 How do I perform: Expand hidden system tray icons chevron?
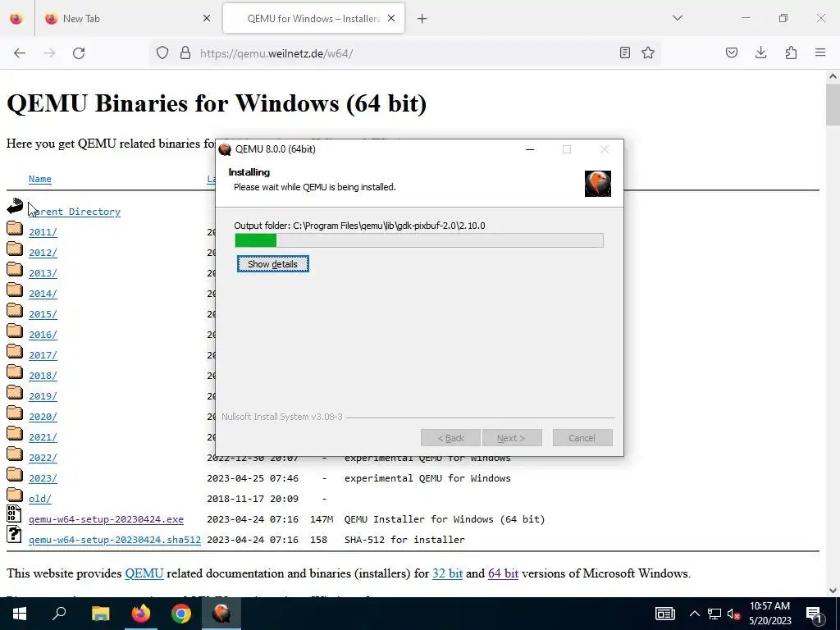coord(694,614)
